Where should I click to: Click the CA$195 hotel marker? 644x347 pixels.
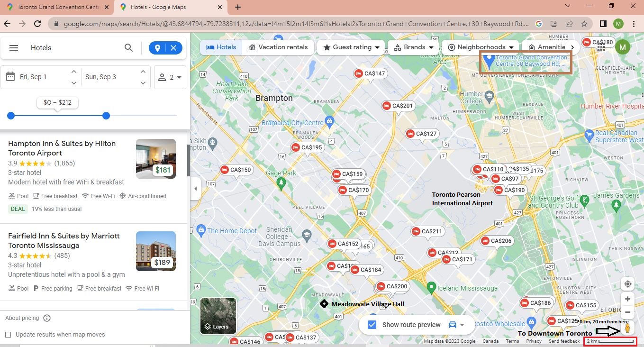tap(307, 147)
